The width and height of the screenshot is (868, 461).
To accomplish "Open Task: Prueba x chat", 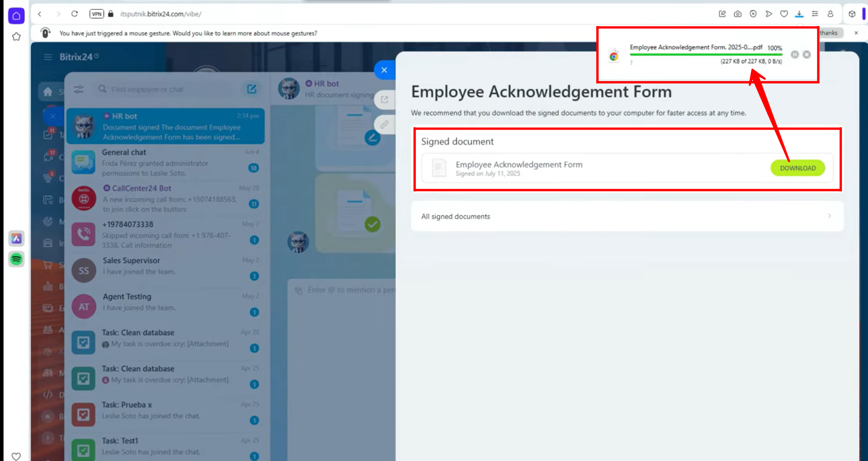I will (165, 415).
